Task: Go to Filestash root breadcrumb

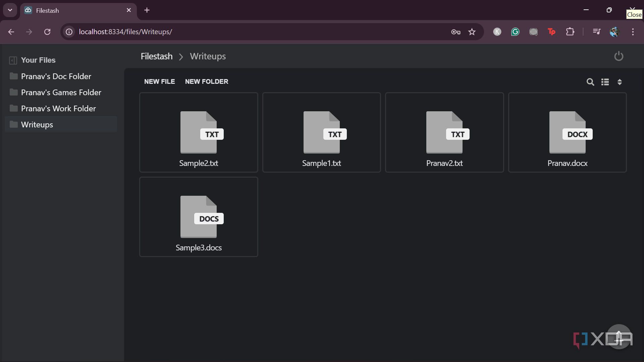Action: click(157, 56)
